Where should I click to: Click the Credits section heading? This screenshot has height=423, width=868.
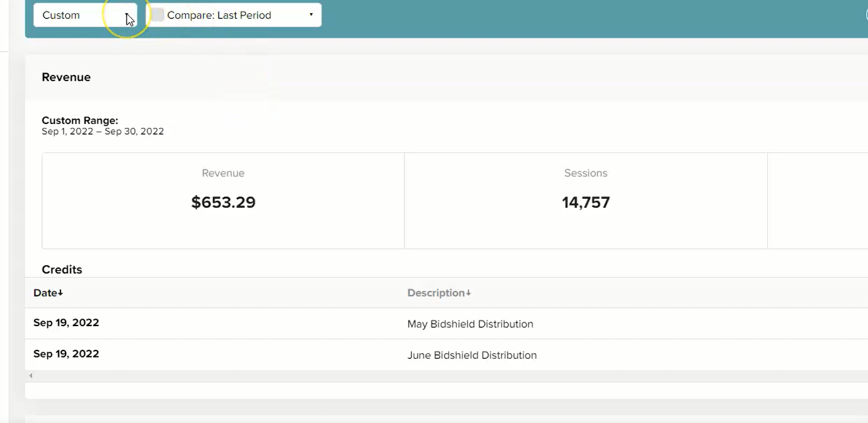[62, 269]
